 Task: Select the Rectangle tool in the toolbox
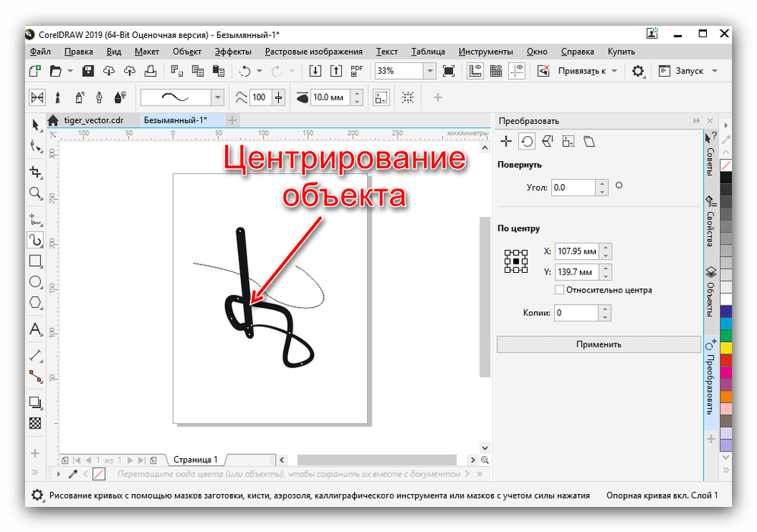(35, 261)
